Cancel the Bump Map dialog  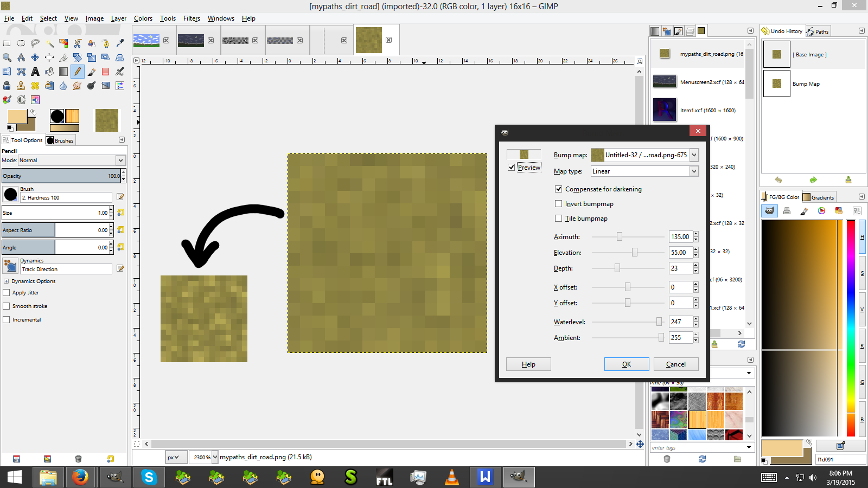(675, 364)
